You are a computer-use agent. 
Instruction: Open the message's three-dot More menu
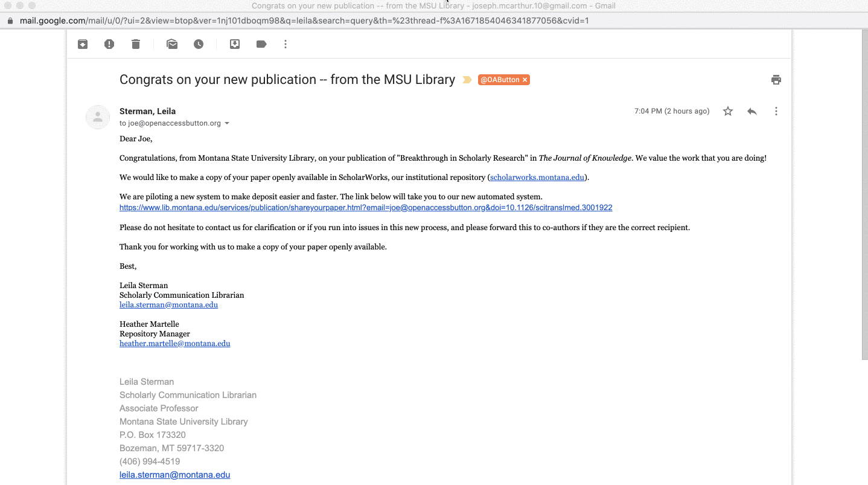tap(776, 111)
